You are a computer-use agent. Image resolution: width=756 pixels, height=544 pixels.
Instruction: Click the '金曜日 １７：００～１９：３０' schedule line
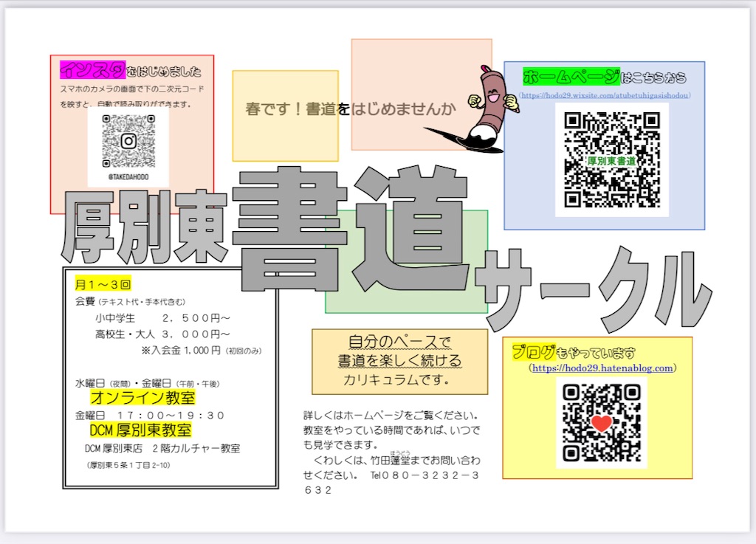point(150,416)
